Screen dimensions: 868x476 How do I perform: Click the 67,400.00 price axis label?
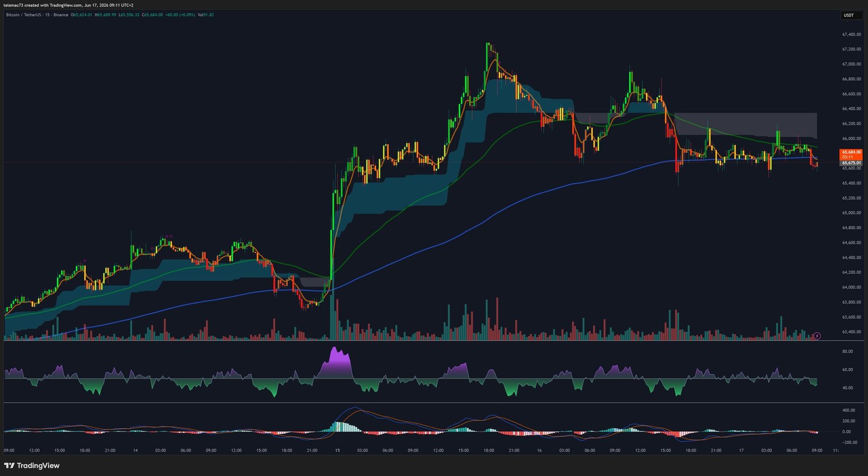(851, 34)
